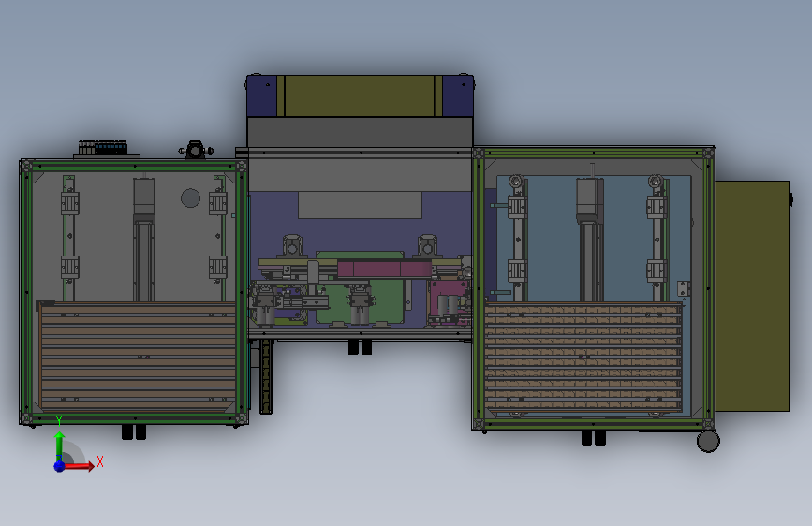Select the round caster wheel on the model
This screenshot has height=526, width=812.
click(x=708, y=441)
